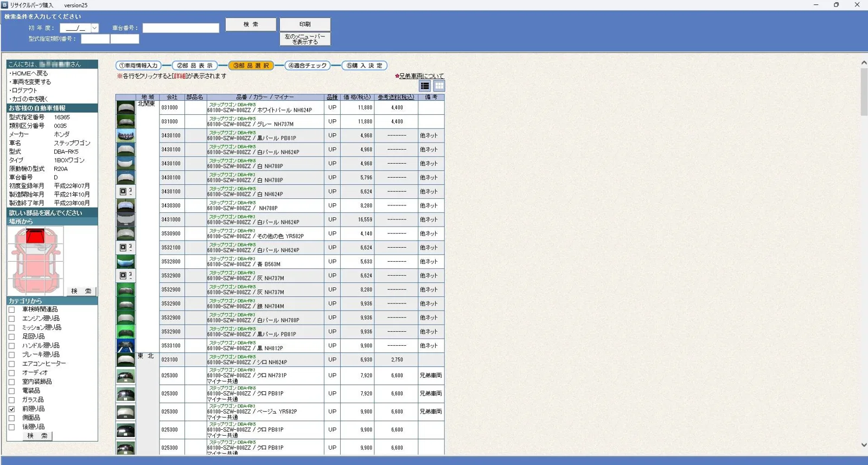Check the 車検時関連品 category box
Screen dimensions: 868x465
coord(11,310)
